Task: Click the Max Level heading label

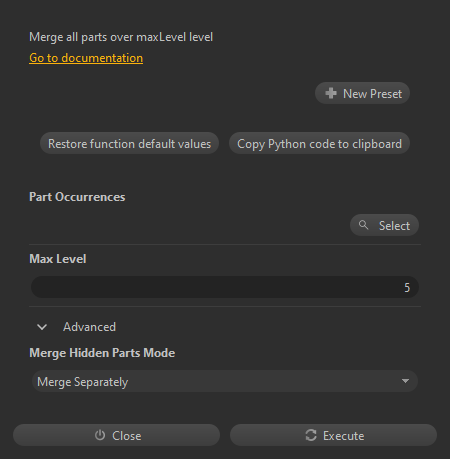Action: click(58, 259)
